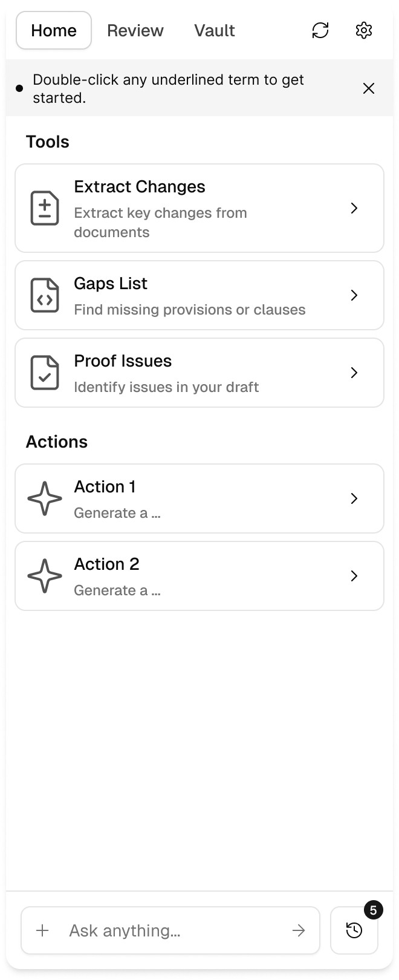The image size is (399, 980).
Task: Switch to the Vault tab
Action: coord(215,30)
